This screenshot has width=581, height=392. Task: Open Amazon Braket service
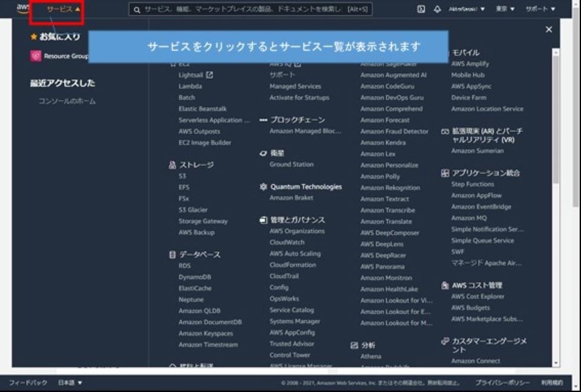point(291,197)
